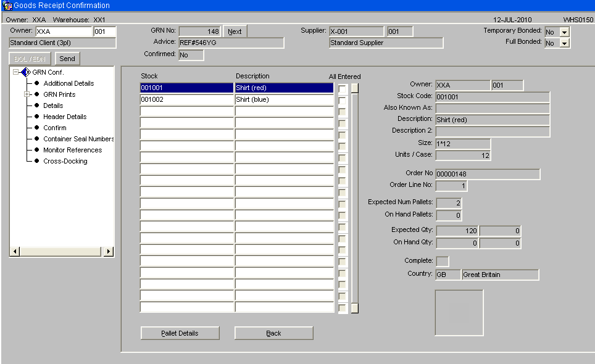Viewport: 595px width, 364px height.
Task: Click the Great Britain country name field
Action: [500, 275]
